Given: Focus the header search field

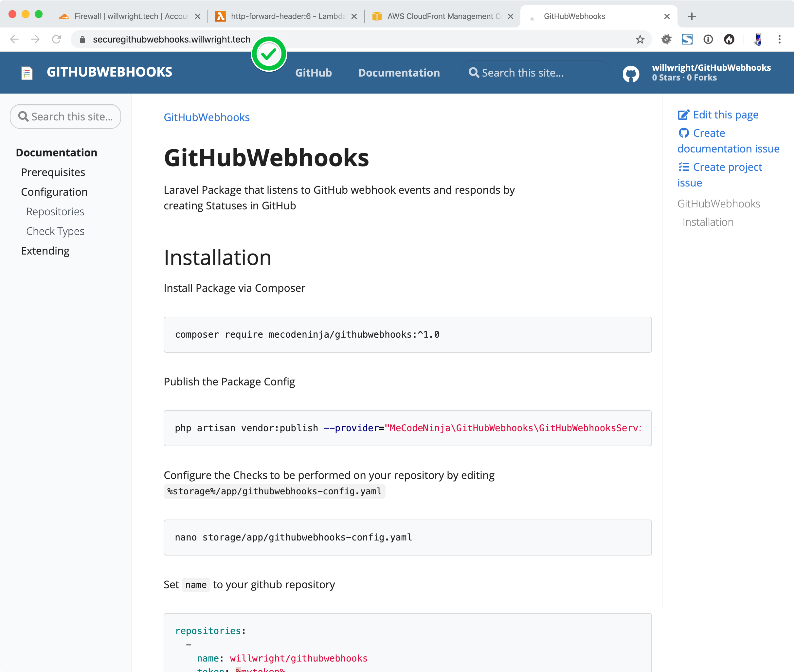Looking at the screenshot, I should 535,73.
